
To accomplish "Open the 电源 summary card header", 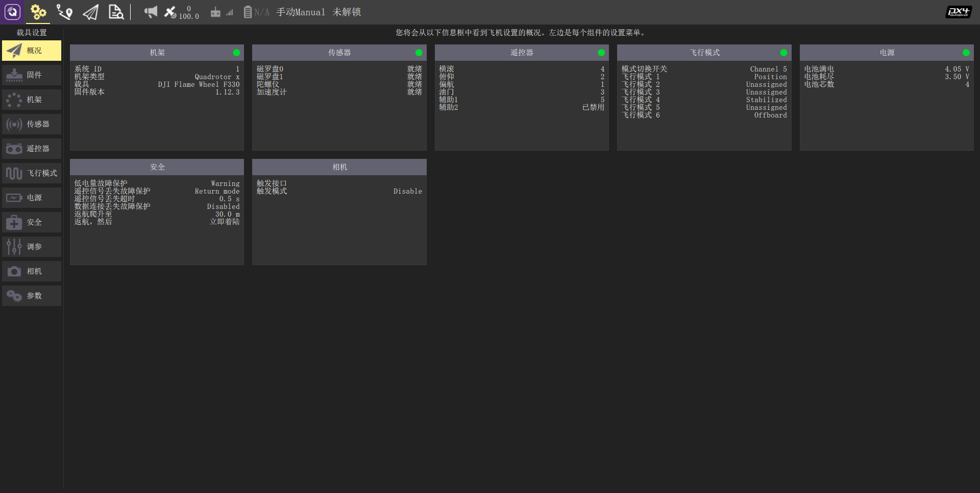I will (887, 53).
